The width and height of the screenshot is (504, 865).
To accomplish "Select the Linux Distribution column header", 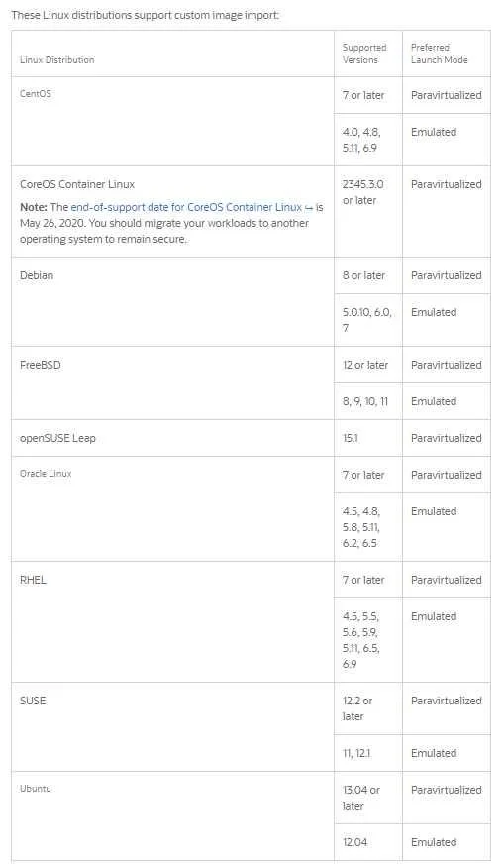I will [57, 60].
